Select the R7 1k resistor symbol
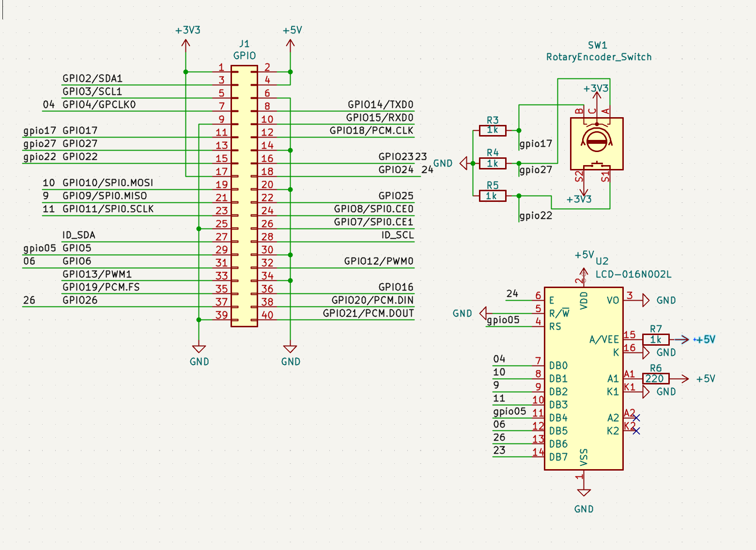Image resolution: width=756 pixels, height=550 pixels. [655, 339]
